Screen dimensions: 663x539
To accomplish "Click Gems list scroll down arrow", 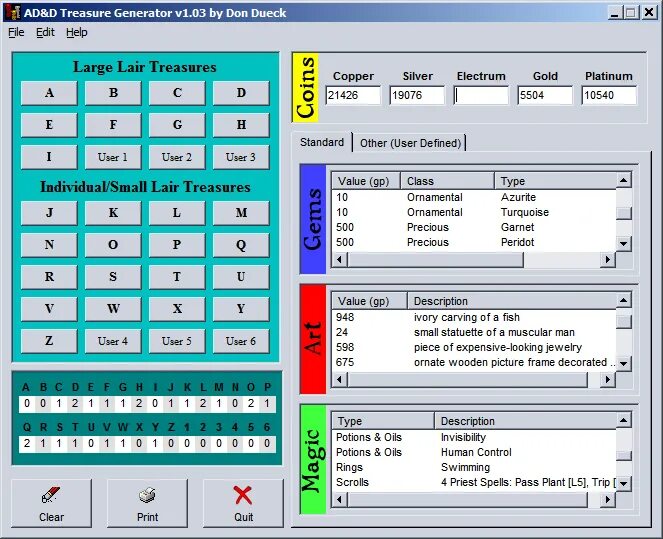I will pyautogui.click(x=624, y=244).
